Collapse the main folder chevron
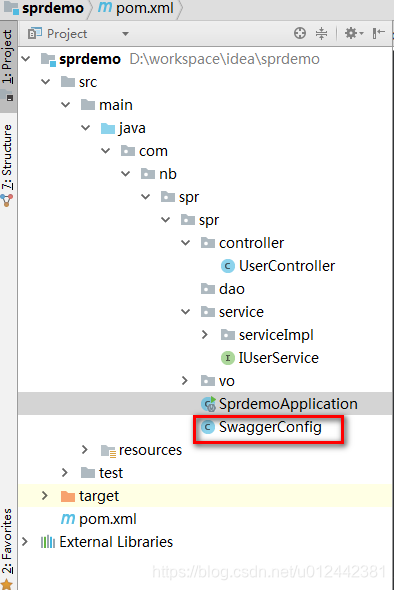This screenshot has height=590, width=394. click(x=65, y=105)
